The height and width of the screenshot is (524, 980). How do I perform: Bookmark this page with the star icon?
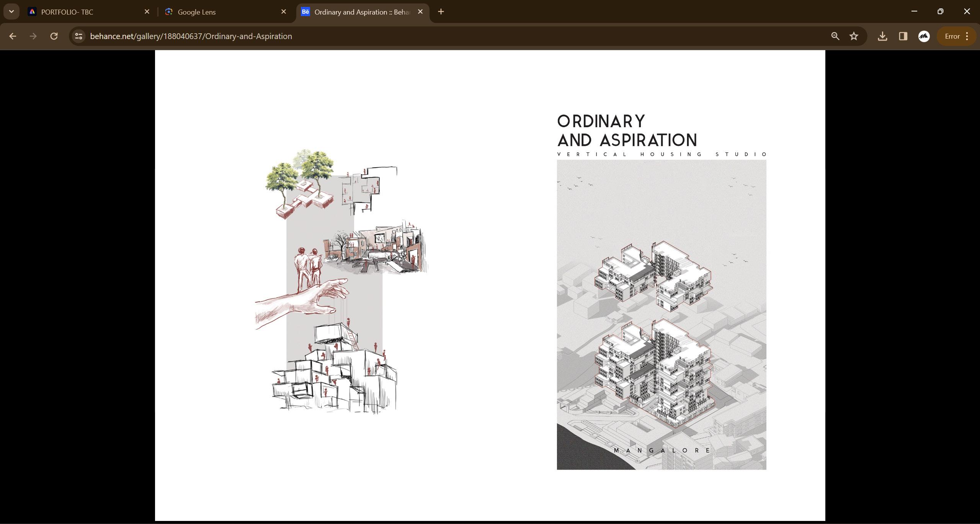(x=854, y=36)
